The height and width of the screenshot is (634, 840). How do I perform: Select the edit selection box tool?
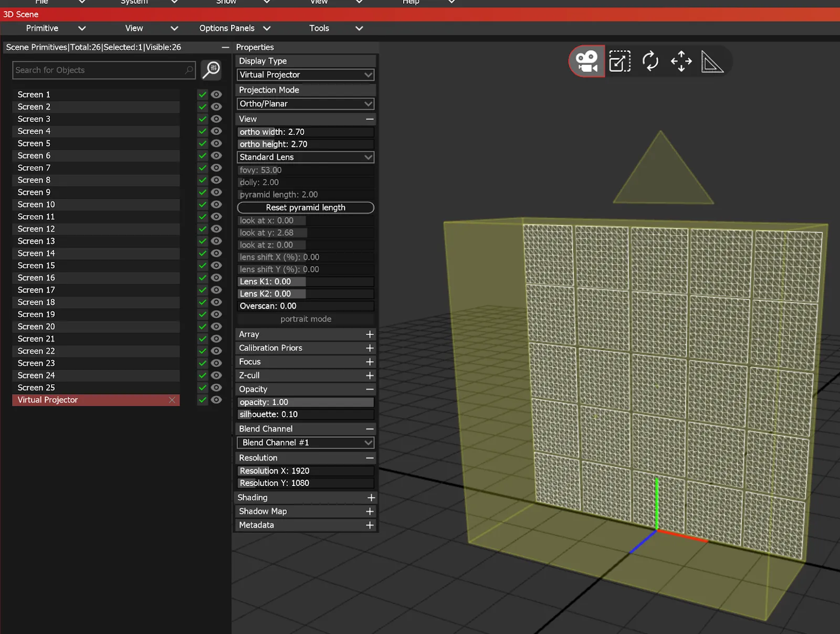click(619, 61)
